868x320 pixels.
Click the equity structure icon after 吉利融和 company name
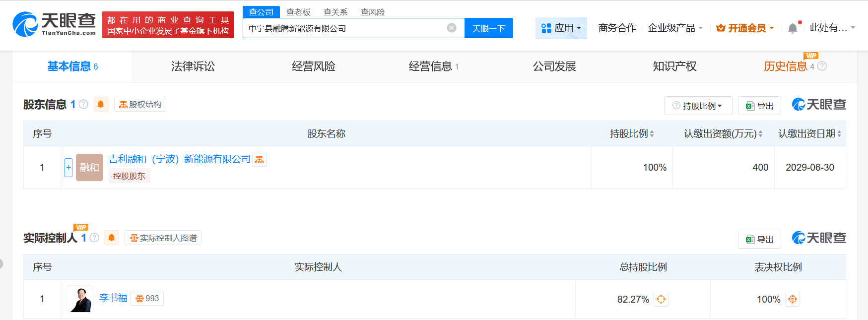(x=260, y=159)
